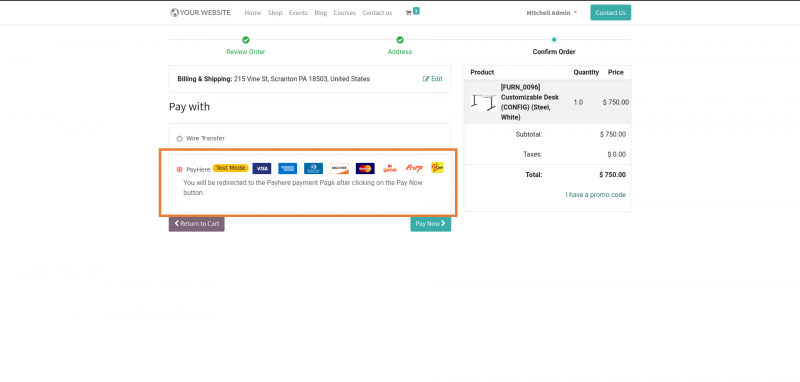
Task: Go to the Home menu
Action: pos(253,13)
